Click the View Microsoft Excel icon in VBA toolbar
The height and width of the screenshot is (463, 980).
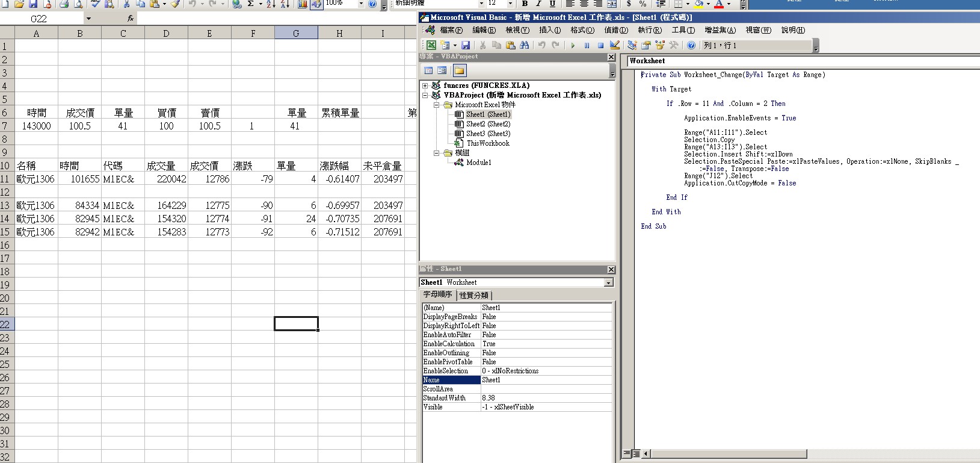pyautogui.click(x=431, y=45)
